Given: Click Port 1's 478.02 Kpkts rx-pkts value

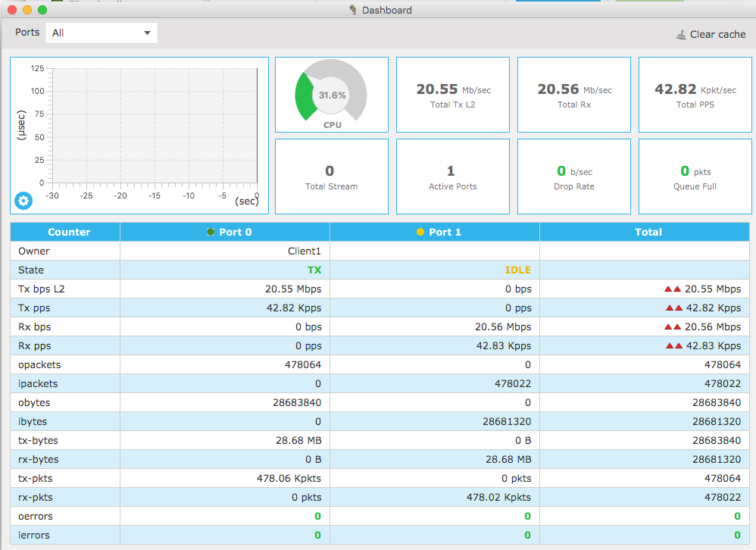Looking at the screenshot, I should (498, 498).
